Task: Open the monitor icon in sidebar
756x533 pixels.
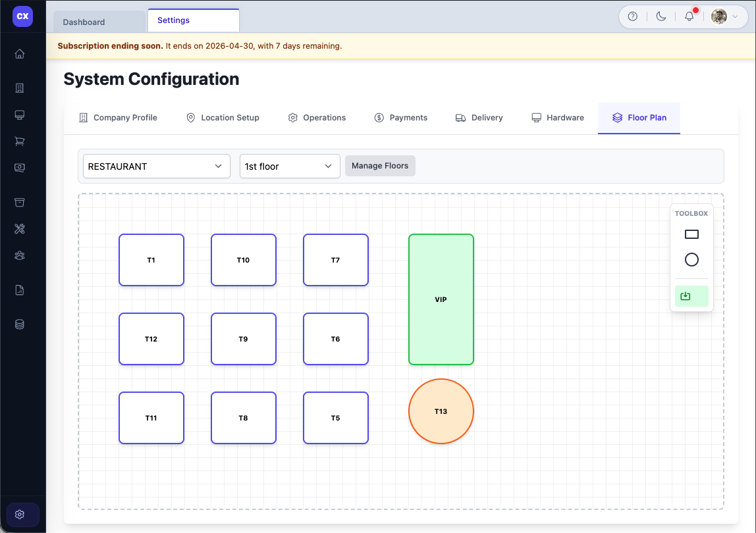Action: [x=20, y=114]
